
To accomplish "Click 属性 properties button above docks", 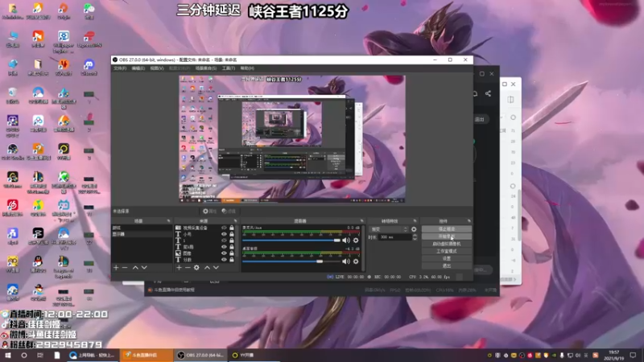I will (x=209, y=211).
